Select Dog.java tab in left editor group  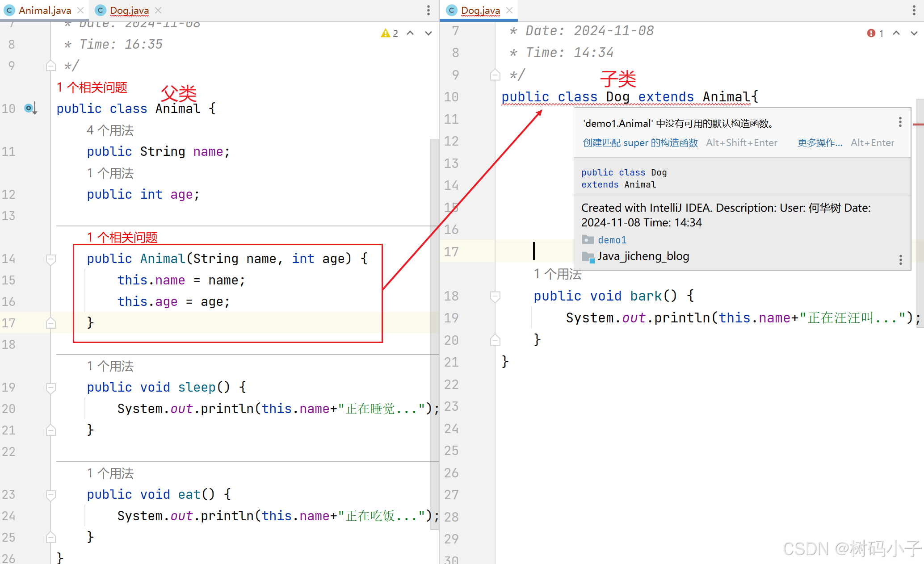129,10
